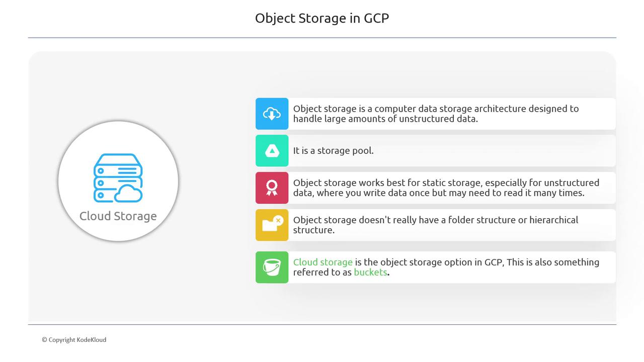Screen dimensions: 644x362
Task: Select the 'It is a storage pool.' text
Action: (x=334, y=150)
